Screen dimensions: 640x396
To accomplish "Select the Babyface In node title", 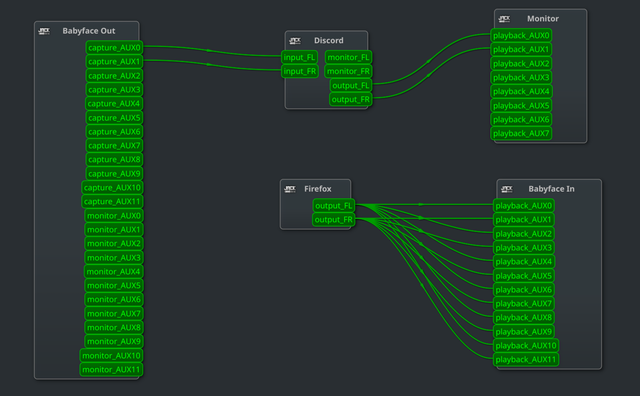I will click(x=551, y=189).
